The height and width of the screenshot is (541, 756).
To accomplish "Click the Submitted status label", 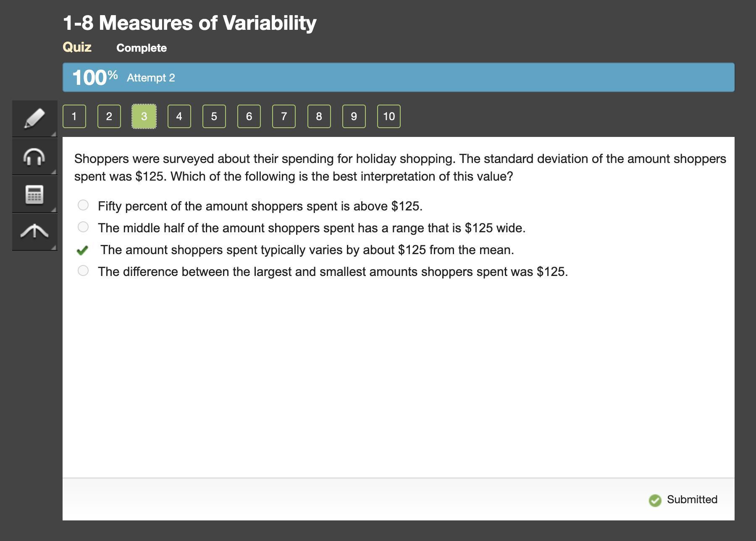I will [692, 499].
